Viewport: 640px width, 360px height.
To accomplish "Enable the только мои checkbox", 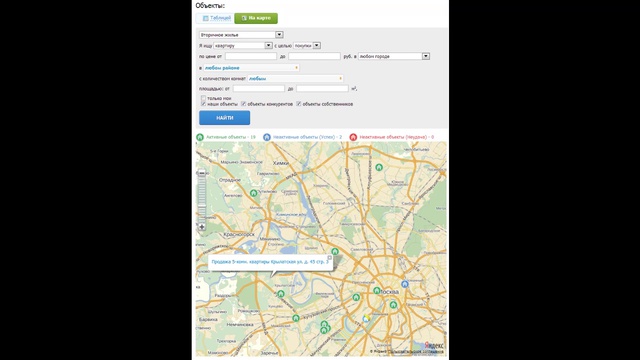I will 203,98.
